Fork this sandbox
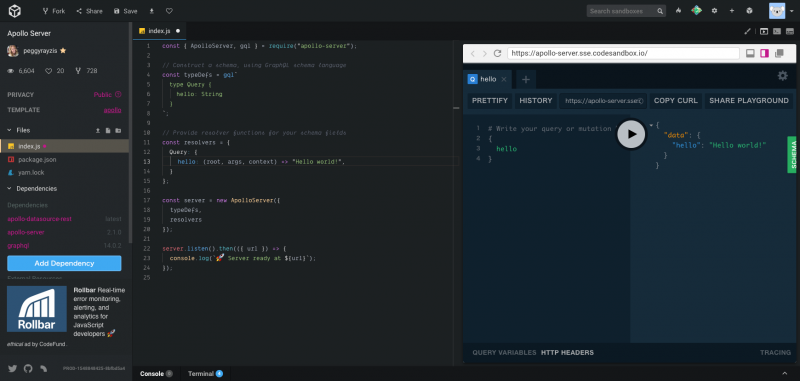 pos(54,11)
